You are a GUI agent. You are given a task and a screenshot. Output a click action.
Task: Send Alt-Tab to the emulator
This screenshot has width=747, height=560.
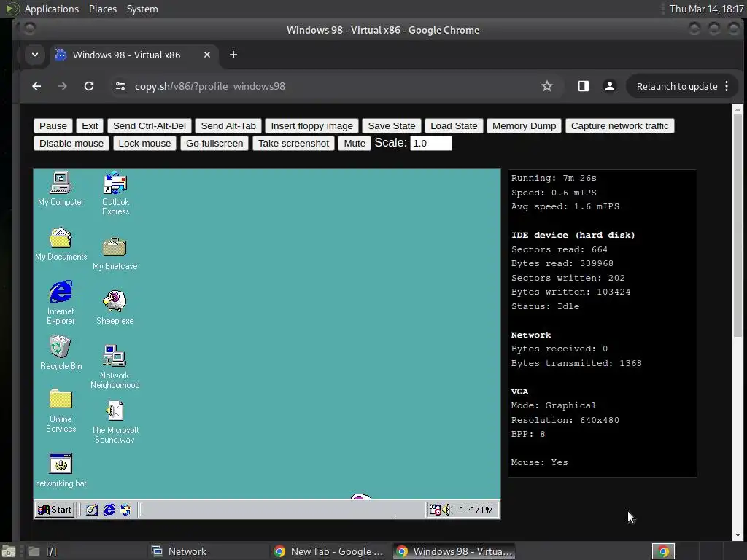click(228, 125)
